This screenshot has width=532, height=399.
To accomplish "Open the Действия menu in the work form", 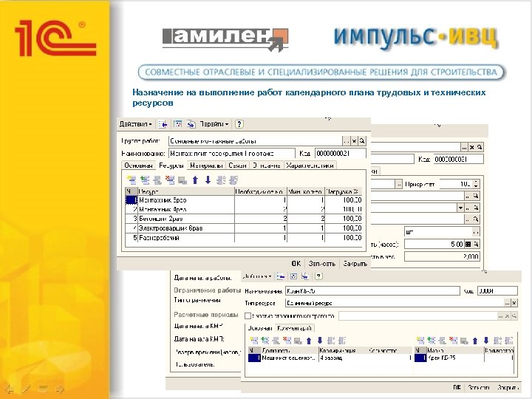I will point(135,124).
